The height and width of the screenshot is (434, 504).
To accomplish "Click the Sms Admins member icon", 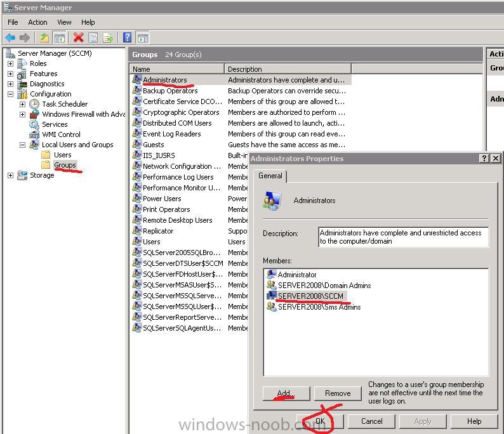I will (x=271, y=306).
